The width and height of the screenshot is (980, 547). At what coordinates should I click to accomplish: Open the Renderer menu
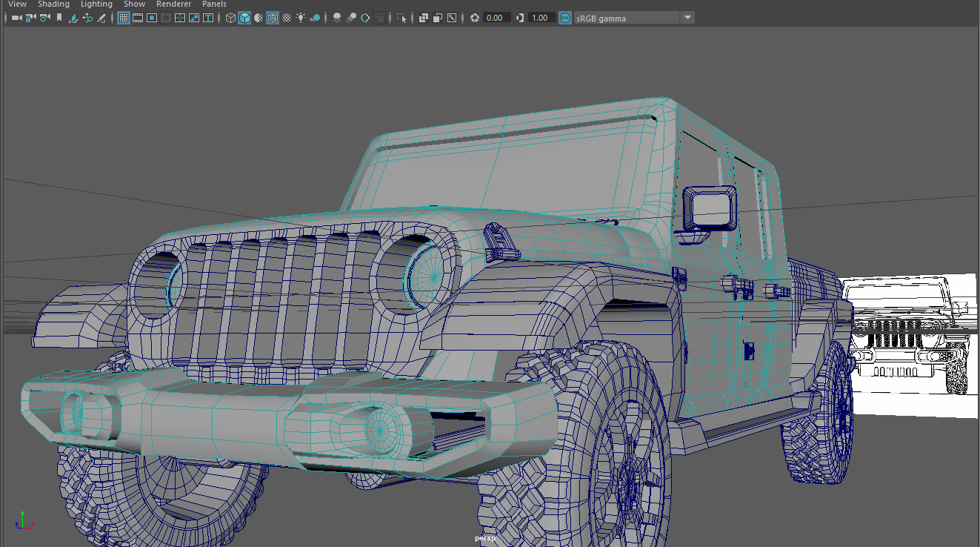click(x=173, y=4)
